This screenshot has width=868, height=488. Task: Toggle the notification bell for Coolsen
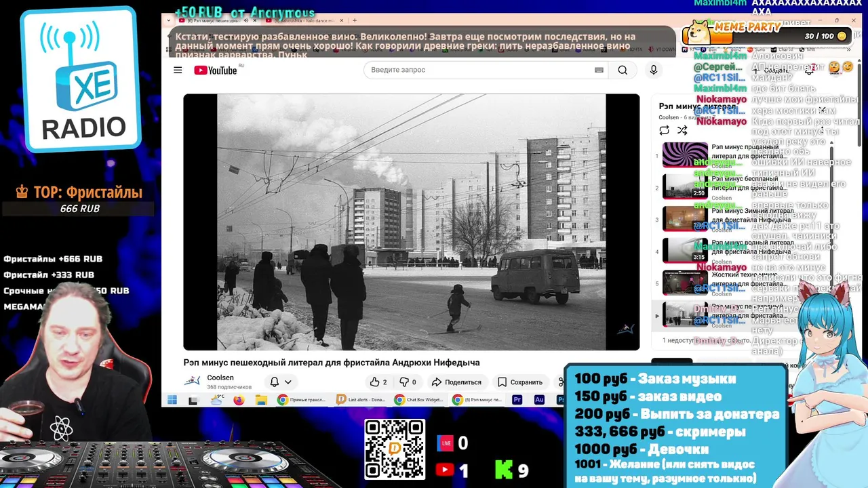pyautogui.click(x=275, y=382)
